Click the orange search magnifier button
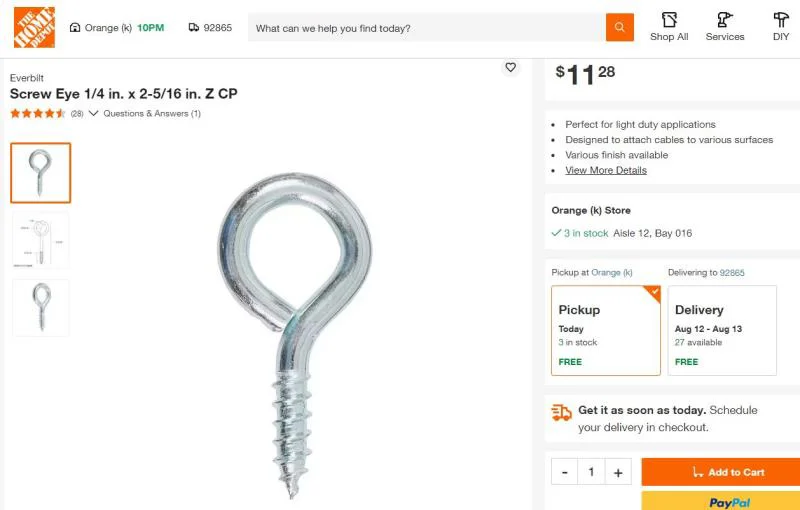The width and height of the screenshot is (800, 510). tap(619, 28)
